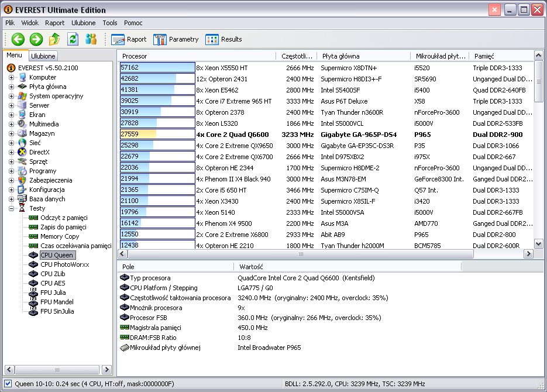Click the Results toolbar button

pos(223,39)
